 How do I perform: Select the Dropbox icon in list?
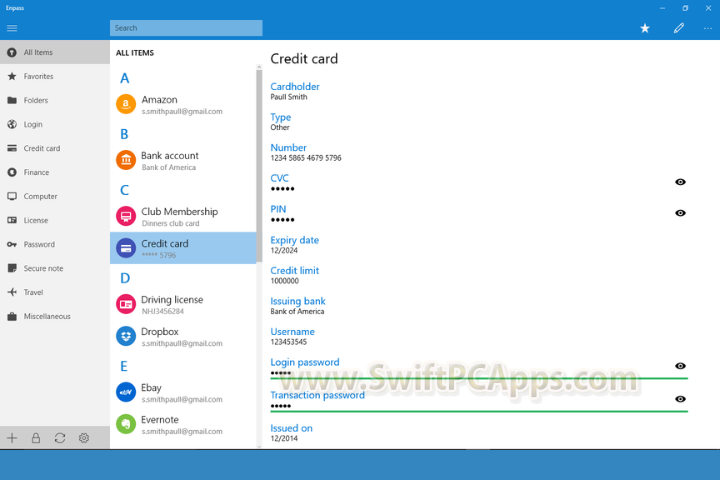coord(126,336)
